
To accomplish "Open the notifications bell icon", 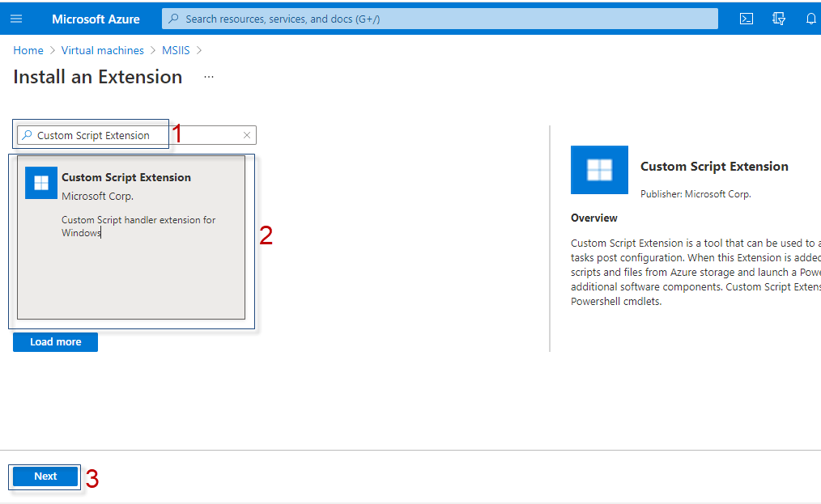I will point(810,19).
